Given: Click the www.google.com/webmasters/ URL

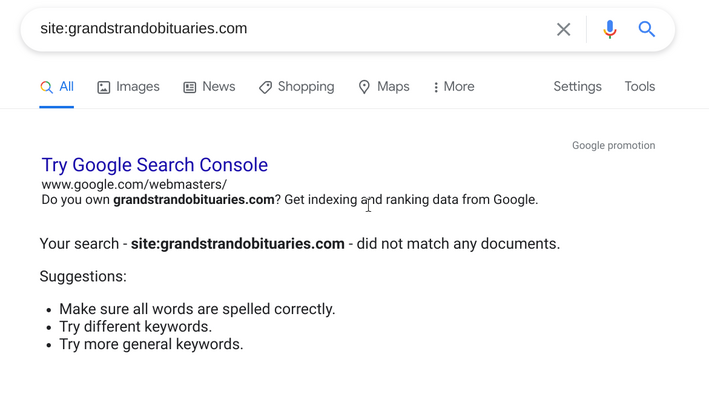Looking at the screenshot, I should (134, 184).
